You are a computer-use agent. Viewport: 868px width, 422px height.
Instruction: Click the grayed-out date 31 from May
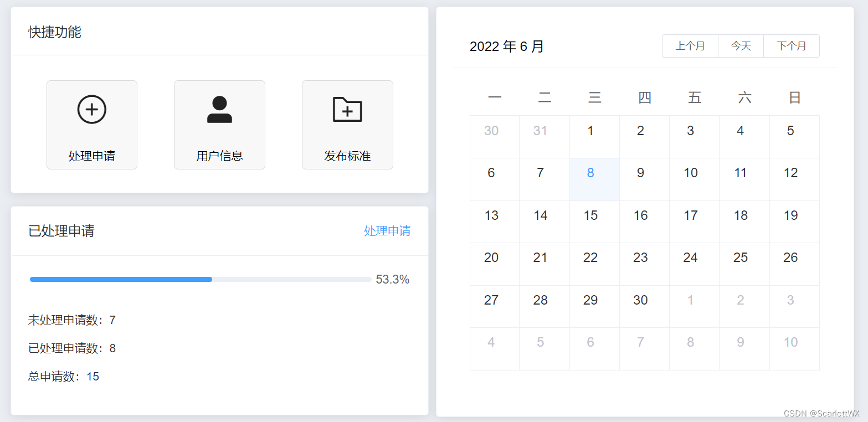point(541,130)
